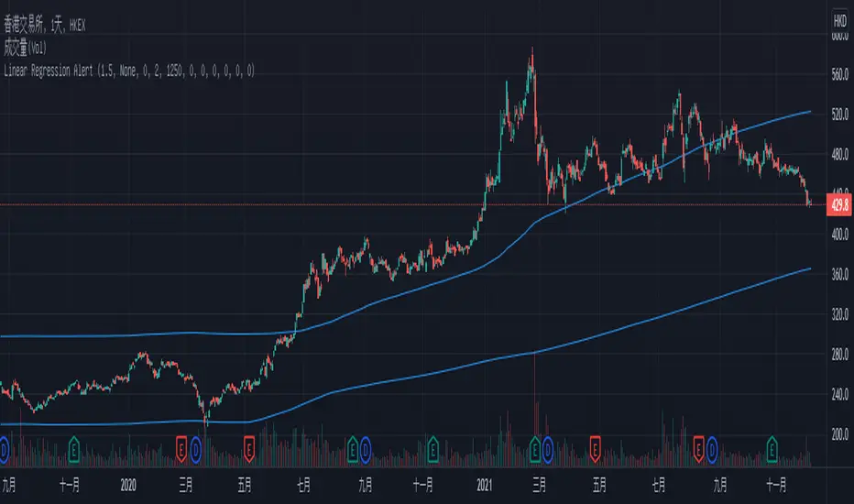The width and height of the screenshot is (854, 504).
Task: Click the blue dividend marker at 三月 2021
Action: [x=548, y=450]
